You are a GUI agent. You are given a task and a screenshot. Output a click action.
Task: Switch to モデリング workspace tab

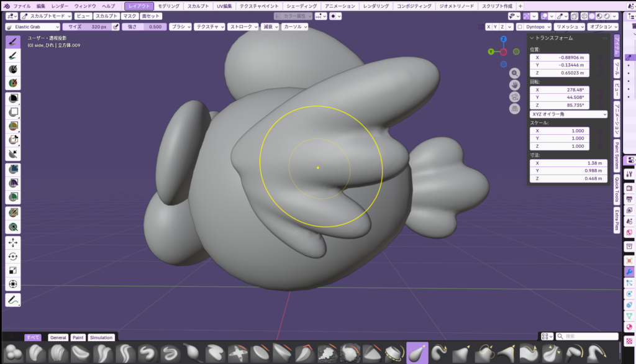pos(168,6)
